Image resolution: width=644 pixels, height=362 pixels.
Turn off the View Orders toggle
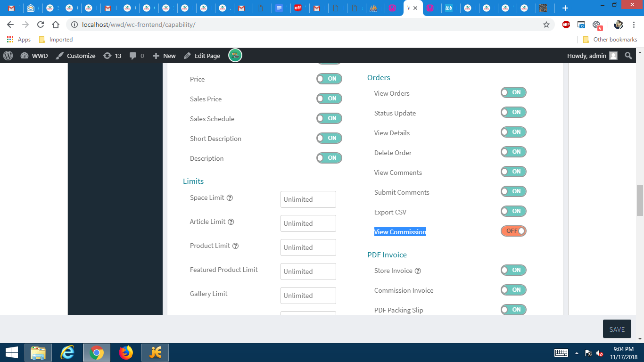(x=513, y=92)
